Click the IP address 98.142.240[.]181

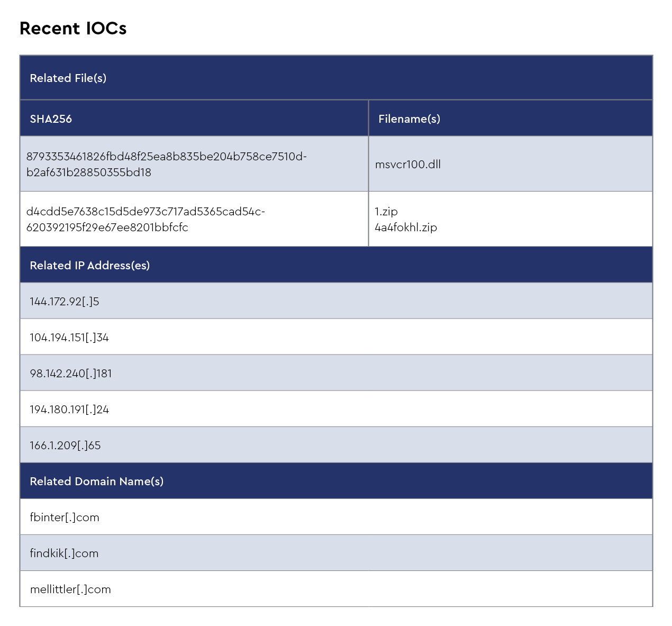71,374
